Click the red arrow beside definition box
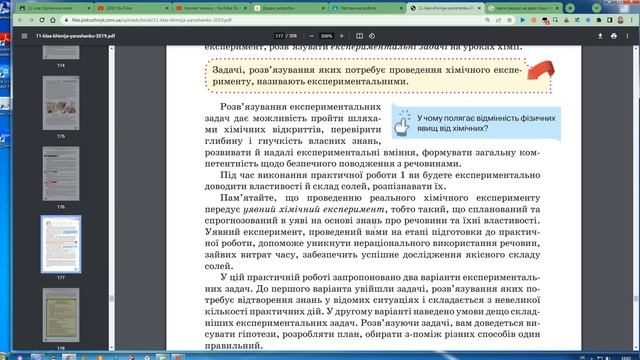The image size is (640, 360). pos(541,70)
